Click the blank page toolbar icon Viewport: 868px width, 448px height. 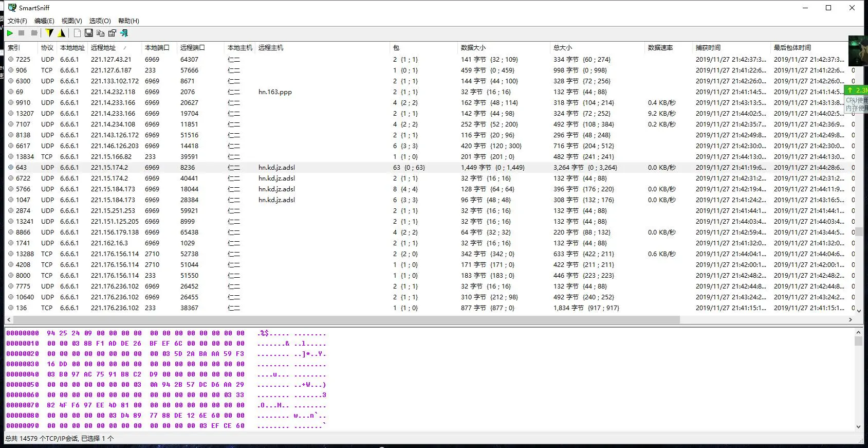(x=77, y=33)
